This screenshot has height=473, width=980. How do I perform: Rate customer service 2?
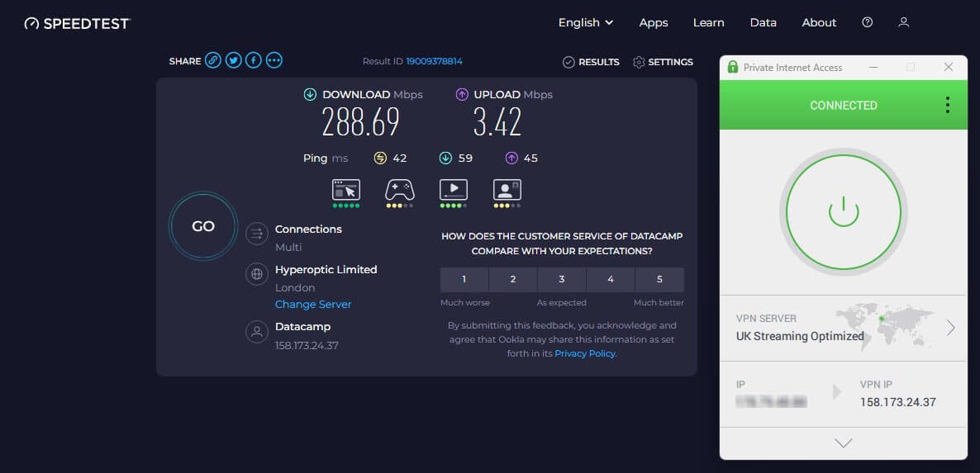513,280
